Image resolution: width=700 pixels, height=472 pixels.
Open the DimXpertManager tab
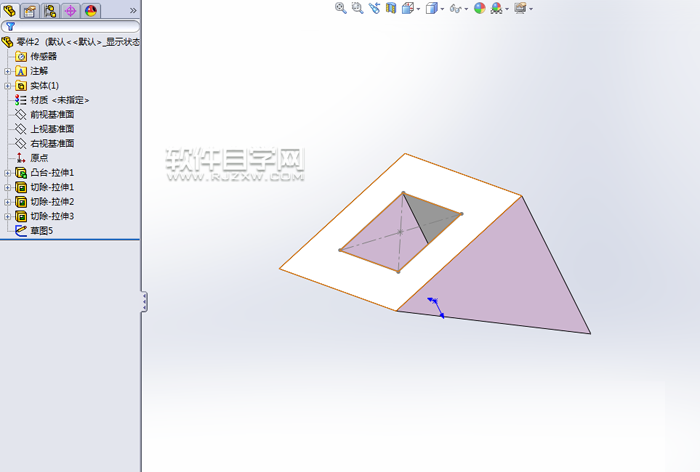(x=70, y=10)
